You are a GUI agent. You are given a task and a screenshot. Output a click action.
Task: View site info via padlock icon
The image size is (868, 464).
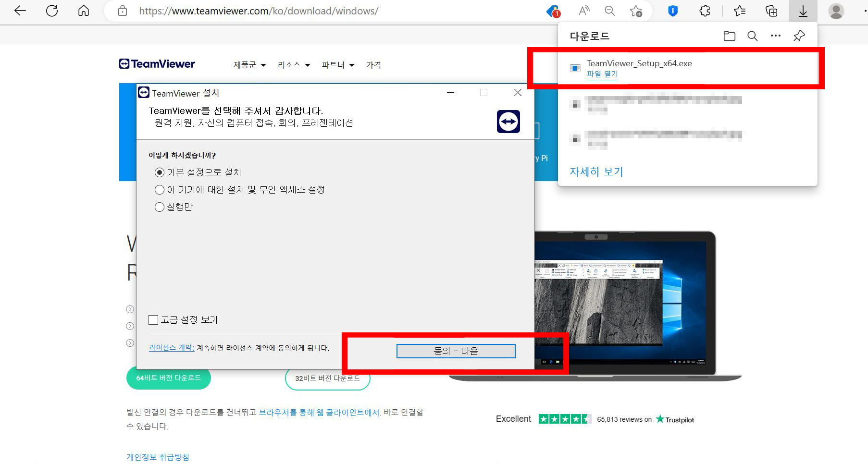coord(123,11)
